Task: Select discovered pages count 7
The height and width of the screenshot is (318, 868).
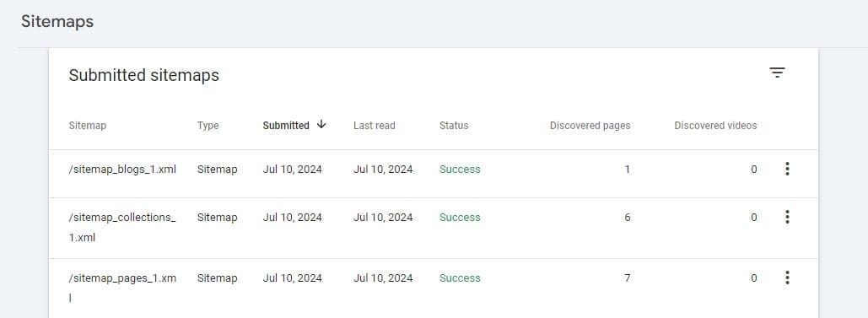Action: pyautogui.click(x=628, y=278)
